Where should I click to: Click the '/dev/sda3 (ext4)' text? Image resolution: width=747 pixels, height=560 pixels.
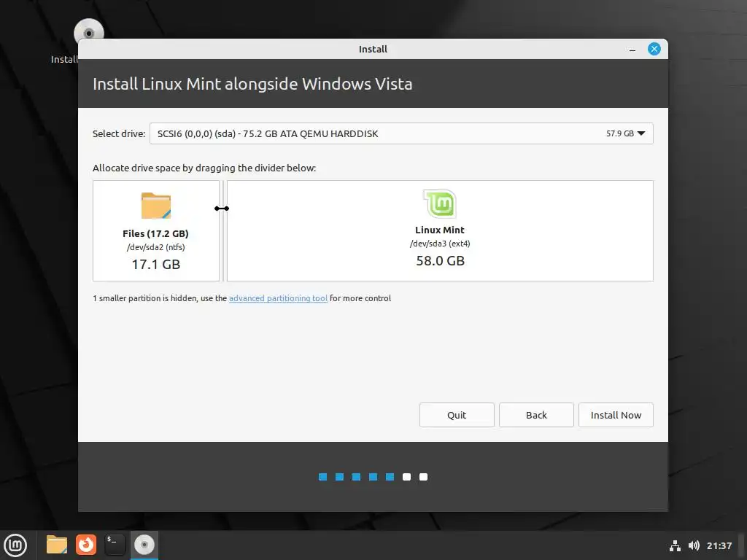tap(440, 244)
